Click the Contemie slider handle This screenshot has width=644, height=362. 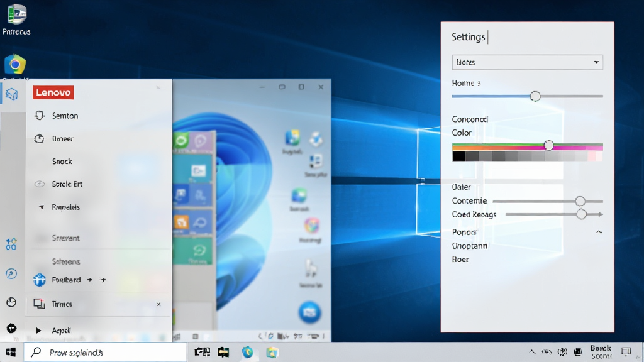[x=580, y=200]
